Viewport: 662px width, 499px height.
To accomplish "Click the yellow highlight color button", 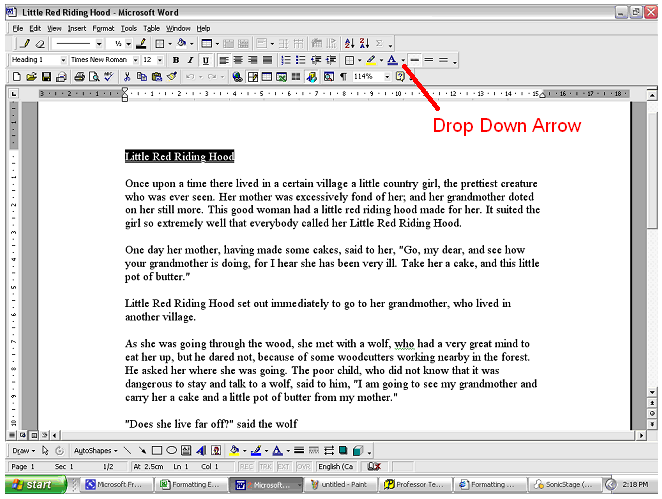I will click(x=370, y=60).
